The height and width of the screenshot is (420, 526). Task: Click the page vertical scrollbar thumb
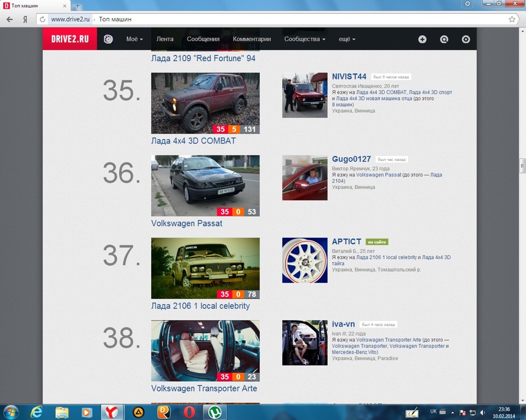point(522,165)
